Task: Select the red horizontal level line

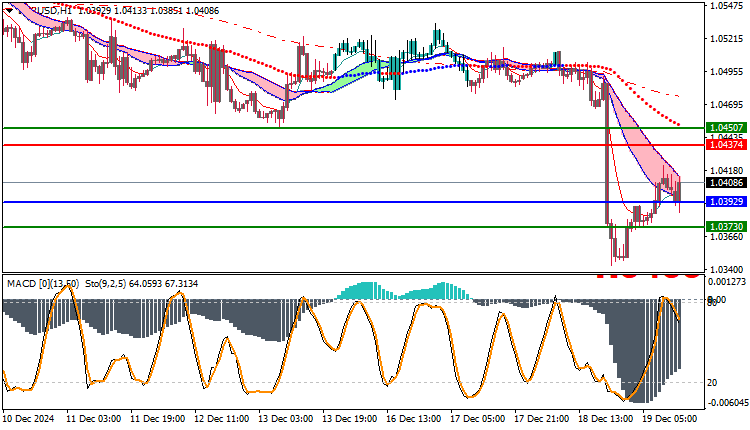Action: [x=353, y=145]
